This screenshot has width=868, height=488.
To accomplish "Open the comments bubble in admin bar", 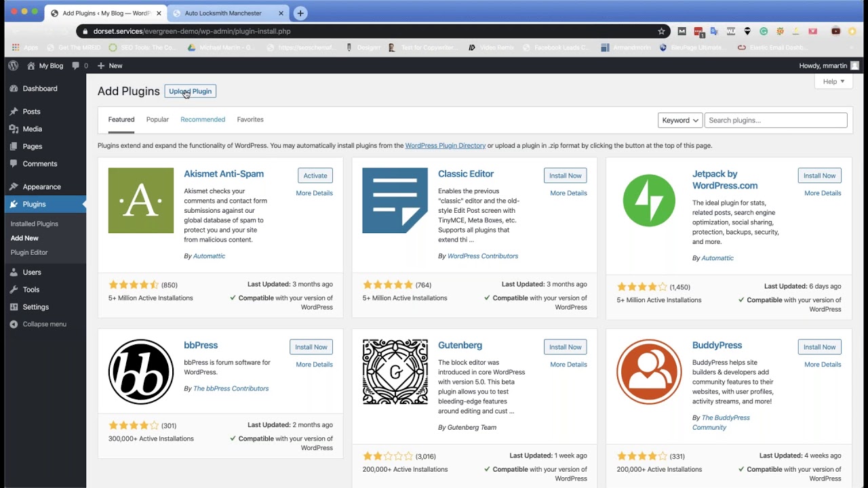I will [x=79, y=66].
